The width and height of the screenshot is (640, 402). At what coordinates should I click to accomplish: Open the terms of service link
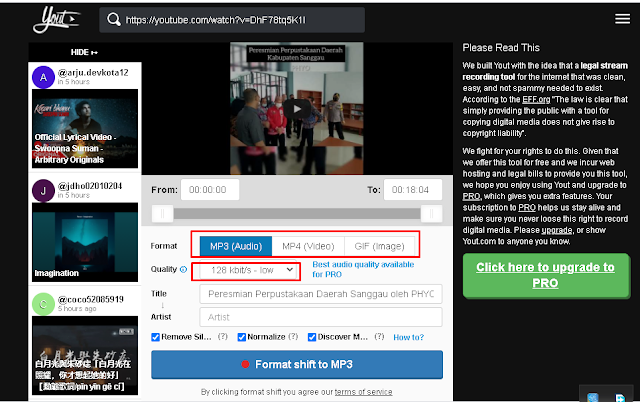click(363, 392)
